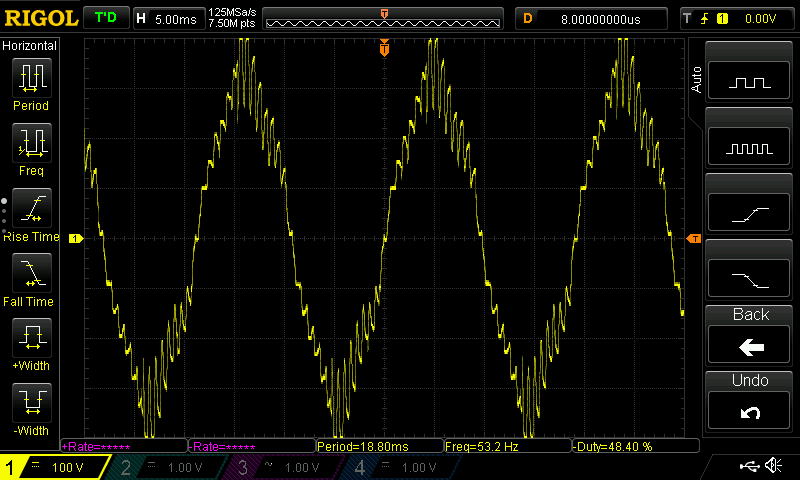Click the orange trigger position marker at top
Viewport: 800px width, 480px height.
(x=384, y=48)
